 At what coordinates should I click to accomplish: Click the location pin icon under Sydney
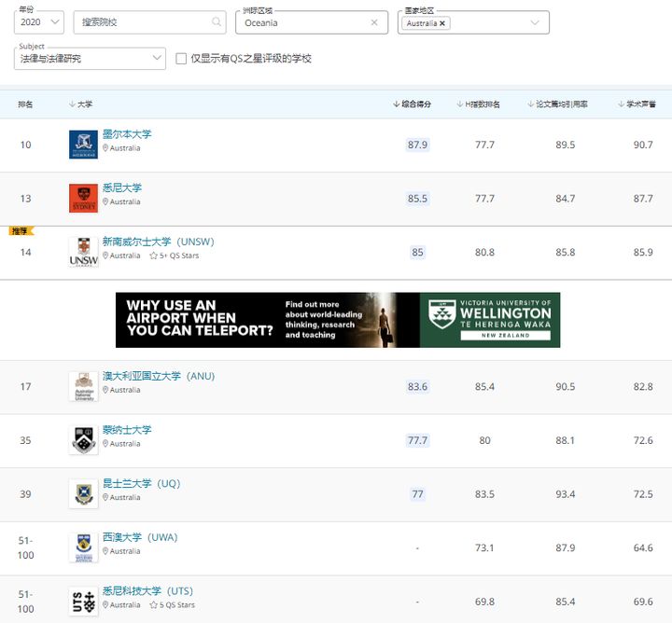pos(105,201)
